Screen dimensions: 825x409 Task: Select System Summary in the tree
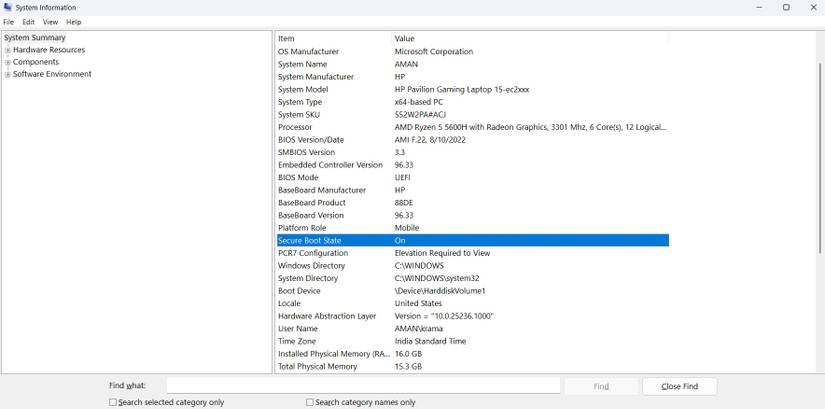point(35,38)
